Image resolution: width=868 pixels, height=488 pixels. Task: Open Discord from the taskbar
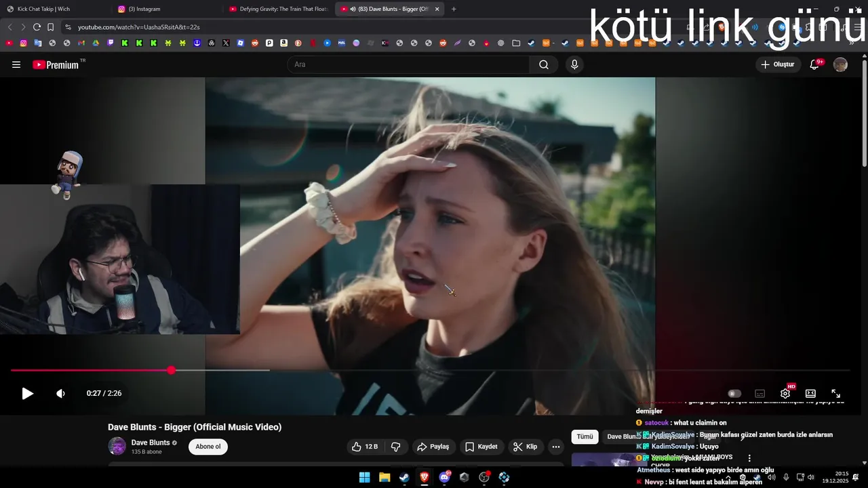(444, 477)
